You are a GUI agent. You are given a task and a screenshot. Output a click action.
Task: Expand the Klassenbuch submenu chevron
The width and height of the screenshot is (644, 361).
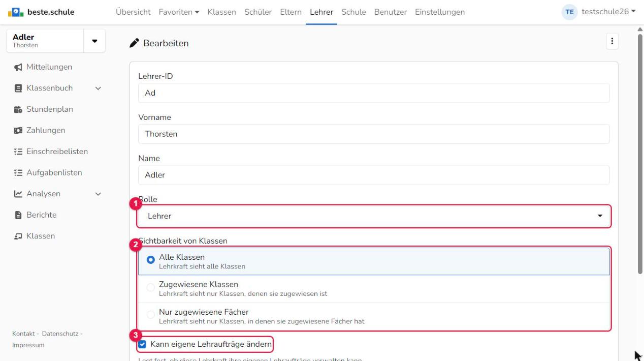tap(98, 88)
